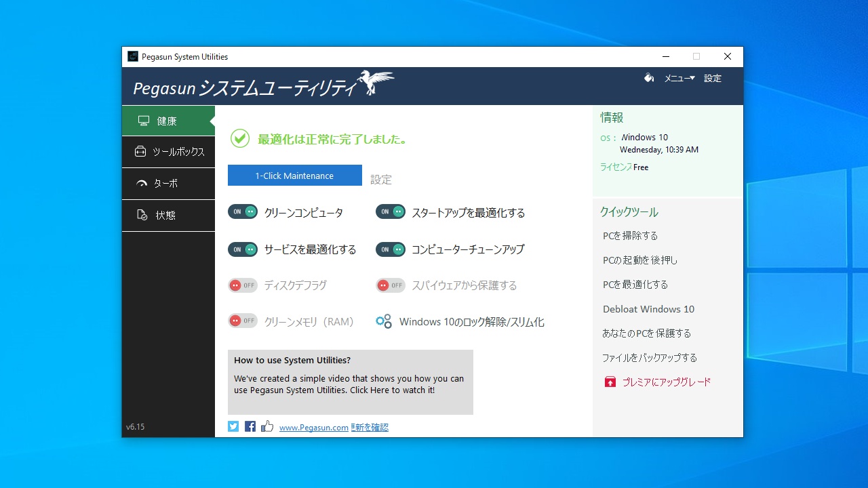Viewport: 868px width, 488px height.
Task: Click the red premium upgrade icon
Action: 610,382
